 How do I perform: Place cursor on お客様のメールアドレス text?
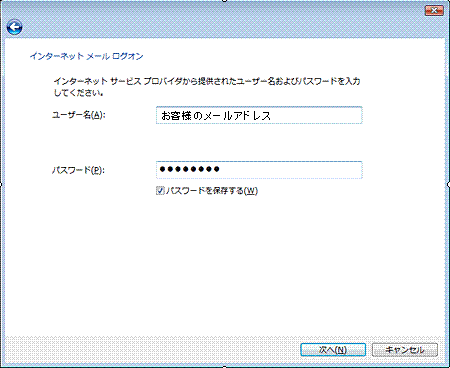click(216, 116)
